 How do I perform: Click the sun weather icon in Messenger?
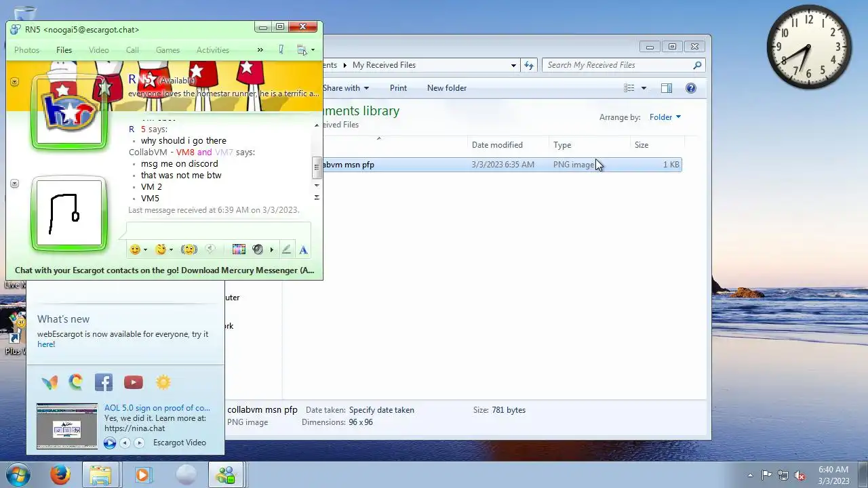click(163, 382)
